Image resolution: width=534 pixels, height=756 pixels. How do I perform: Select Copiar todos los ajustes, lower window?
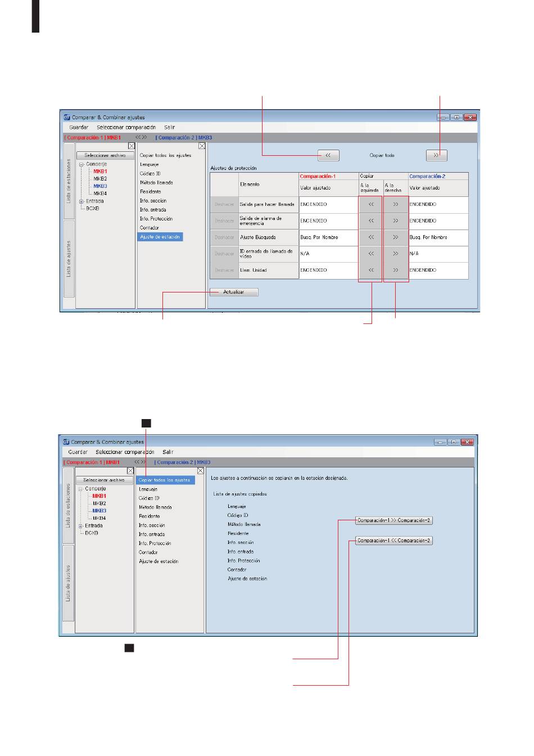click(x=165, y=480)
